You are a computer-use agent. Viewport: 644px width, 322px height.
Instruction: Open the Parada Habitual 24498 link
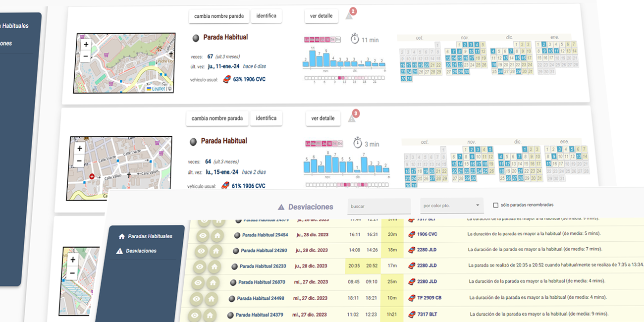point(260,298)
